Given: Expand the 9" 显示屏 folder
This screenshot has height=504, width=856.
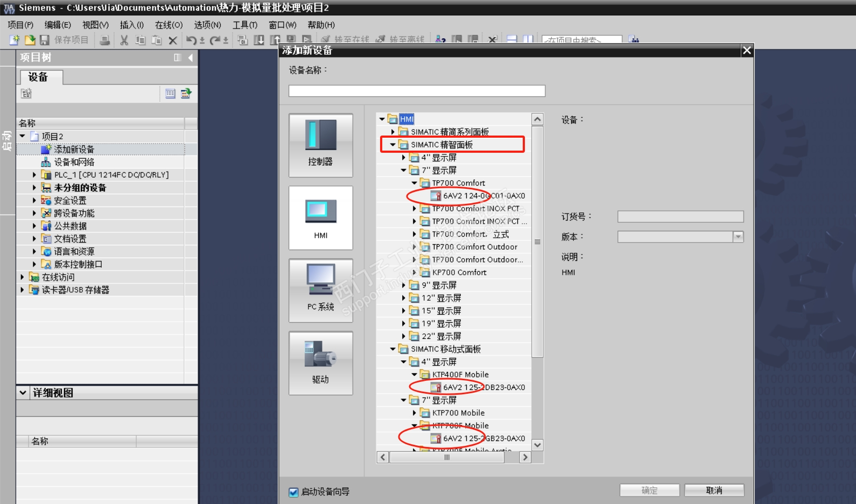Looking at the screenshot, I should [x=403, y=285].
